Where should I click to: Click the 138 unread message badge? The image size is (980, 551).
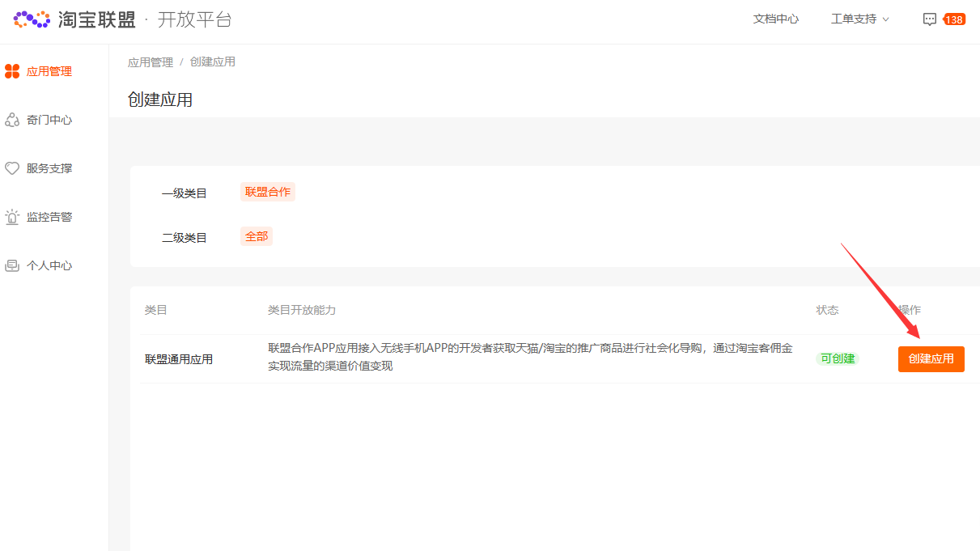pos(955,19)
